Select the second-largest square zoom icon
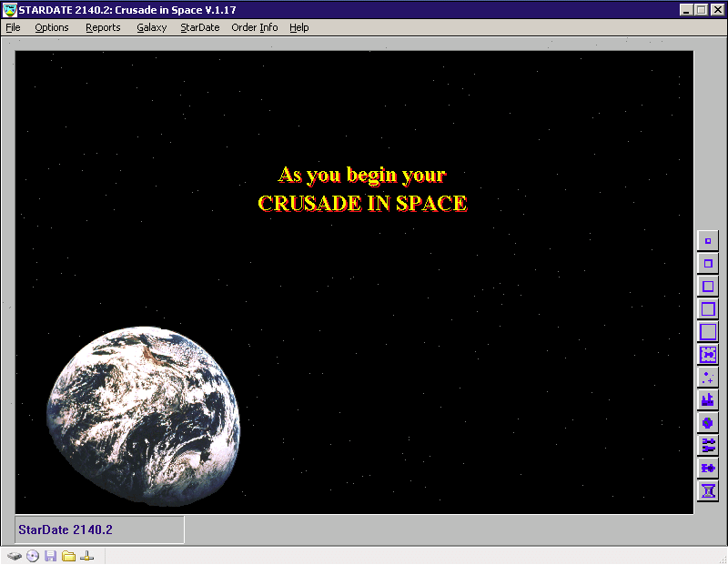728x565 pixels. pyautogui.click(x=708, y=309)
